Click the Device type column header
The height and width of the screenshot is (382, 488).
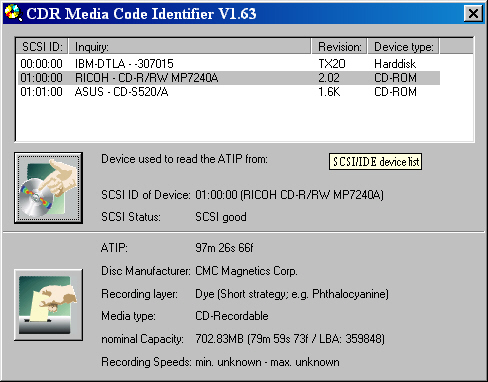coord(404,46)
